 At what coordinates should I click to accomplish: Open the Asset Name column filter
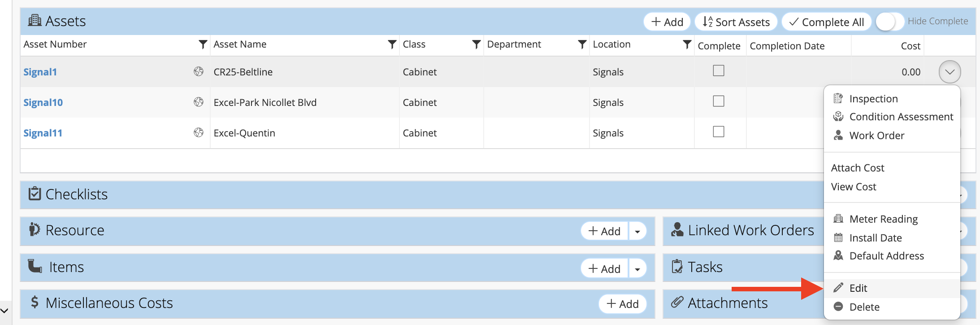tap(392, 44)
